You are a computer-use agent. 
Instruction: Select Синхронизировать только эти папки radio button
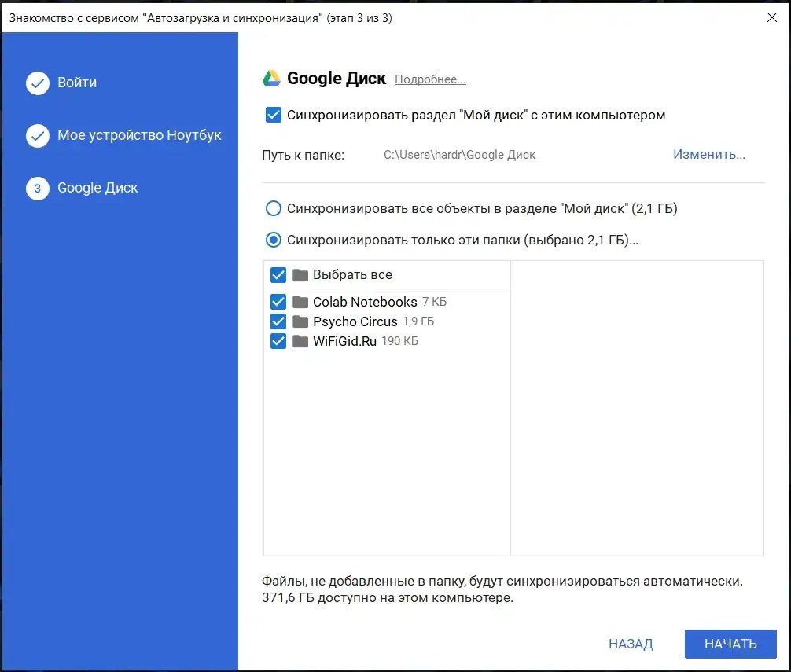pyautogui.click(x=274, y=240)
